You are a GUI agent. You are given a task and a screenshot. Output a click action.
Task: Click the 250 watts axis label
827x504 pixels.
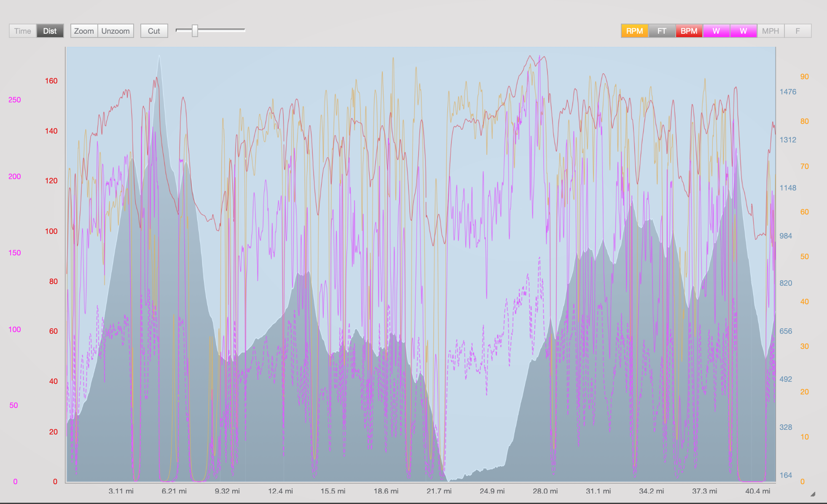point(14,100)
